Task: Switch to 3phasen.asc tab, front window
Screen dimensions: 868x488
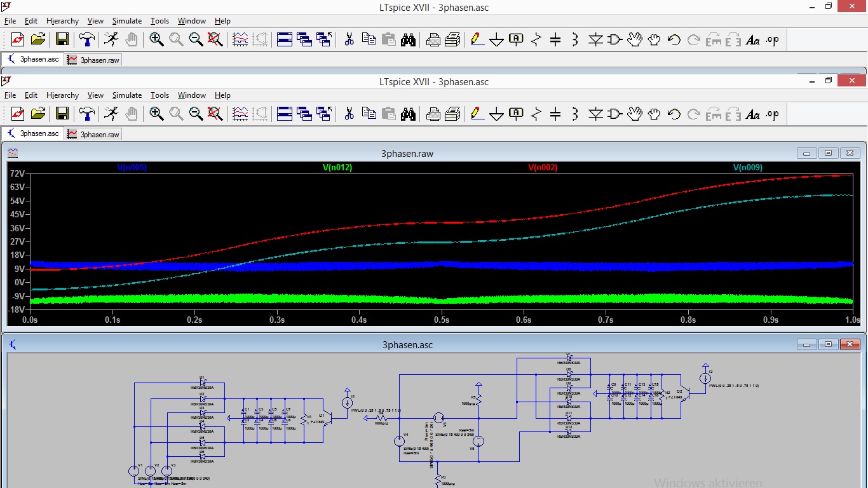Action: 32,133
